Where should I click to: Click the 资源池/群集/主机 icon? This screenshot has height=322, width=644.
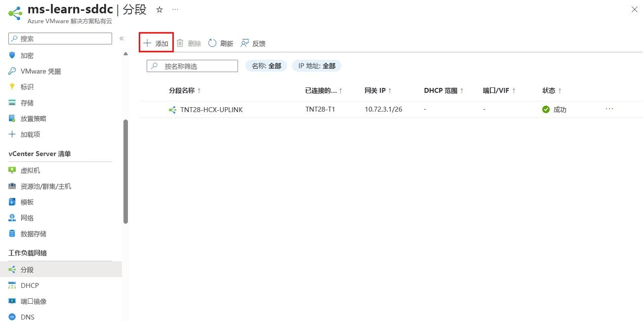12,186
